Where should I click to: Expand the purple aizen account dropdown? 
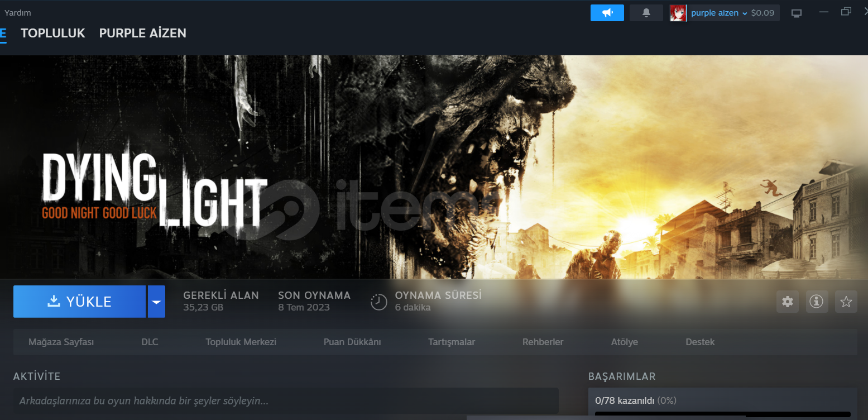pos(745,13)
